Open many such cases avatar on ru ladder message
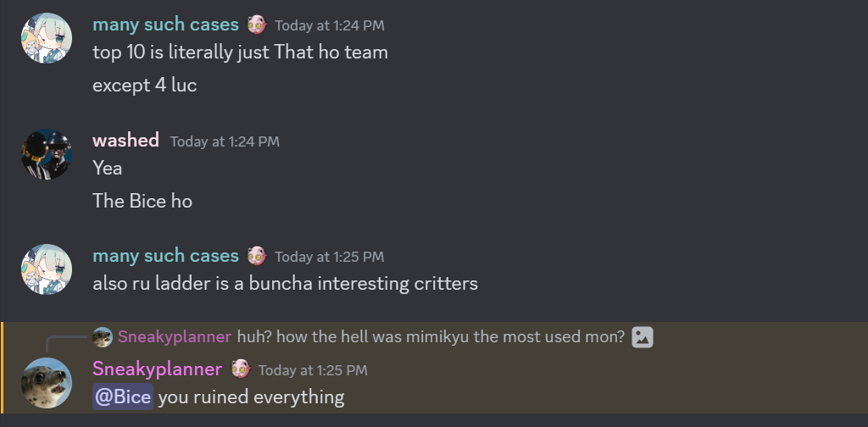 pyautogui.click(x=47, y=269)
